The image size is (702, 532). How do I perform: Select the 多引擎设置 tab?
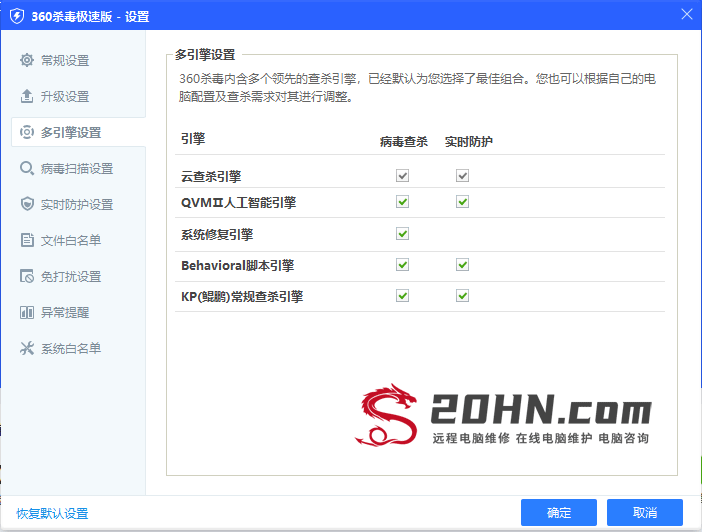78,132
